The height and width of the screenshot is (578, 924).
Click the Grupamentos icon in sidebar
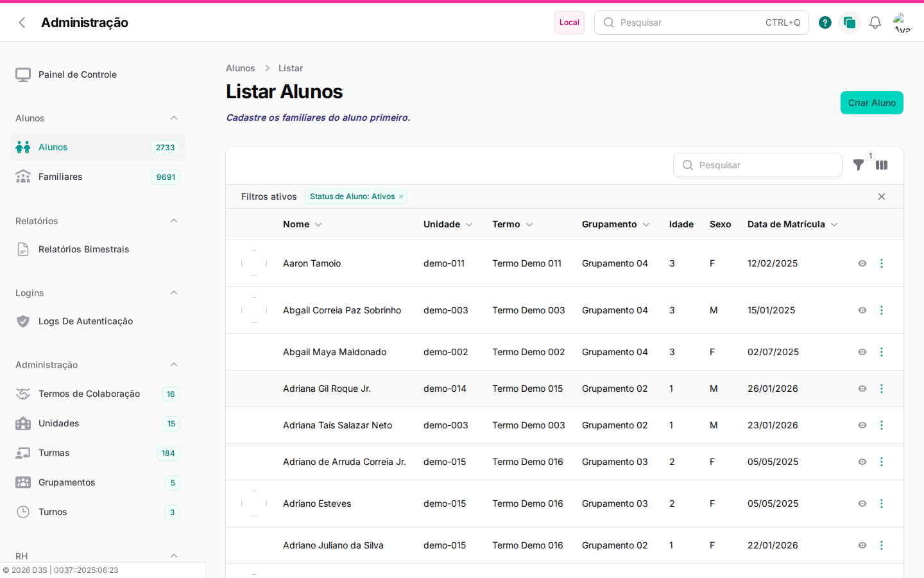tap(23, 482)
